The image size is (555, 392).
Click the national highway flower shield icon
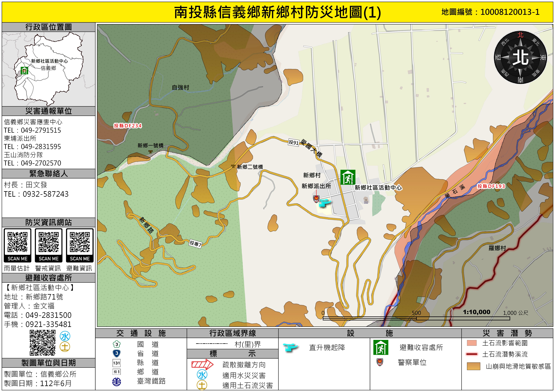[117, 344]
